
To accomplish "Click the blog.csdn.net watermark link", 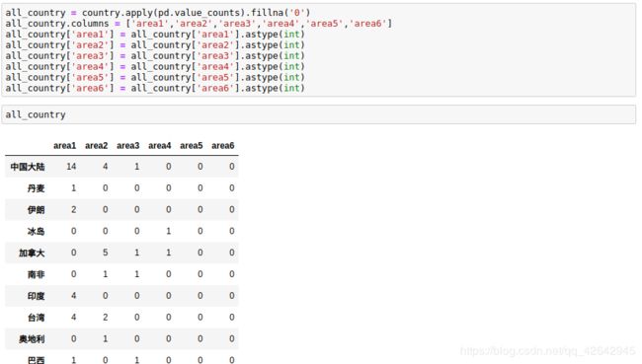I will [547, 351].
